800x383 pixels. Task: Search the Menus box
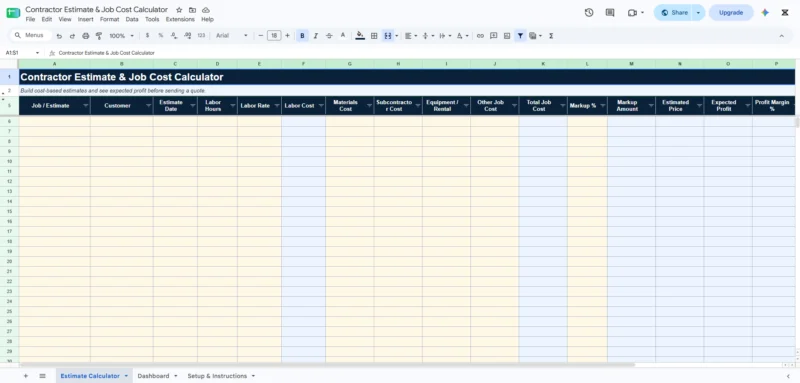30,35
